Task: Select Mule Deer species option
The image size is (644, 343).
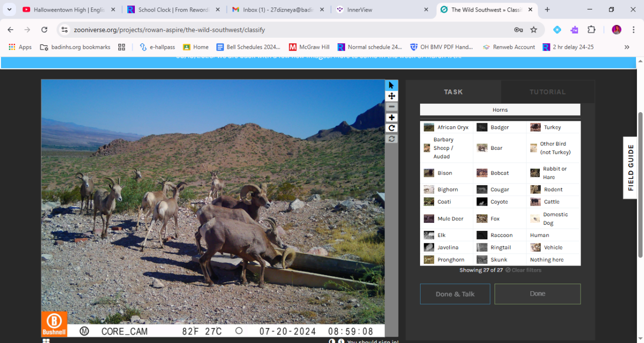Action: point(447,219)
